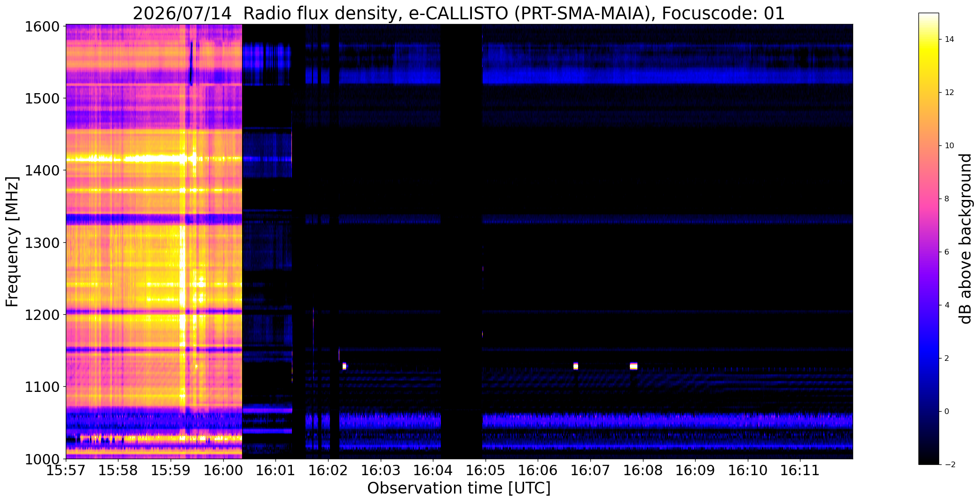The height and width of the screenshot is (502, 980).
Task: Click the Observation time [UTC] label
Action: [459, 488]
